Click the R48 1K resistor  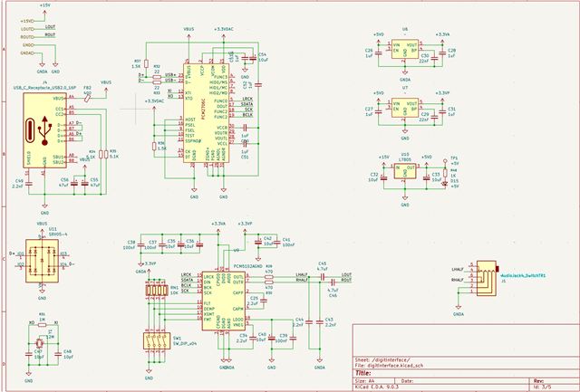[x=445, y=173]
